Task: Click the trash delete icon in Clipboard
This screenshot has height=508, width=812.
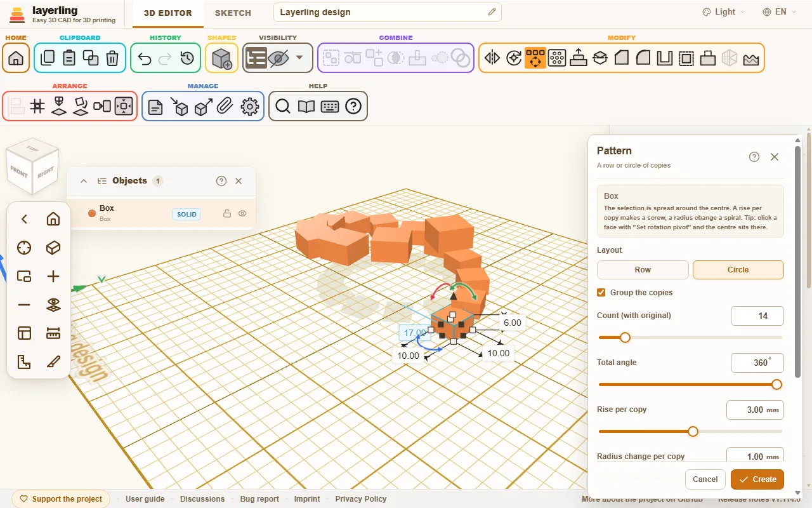Action: (x=112, y=58)
